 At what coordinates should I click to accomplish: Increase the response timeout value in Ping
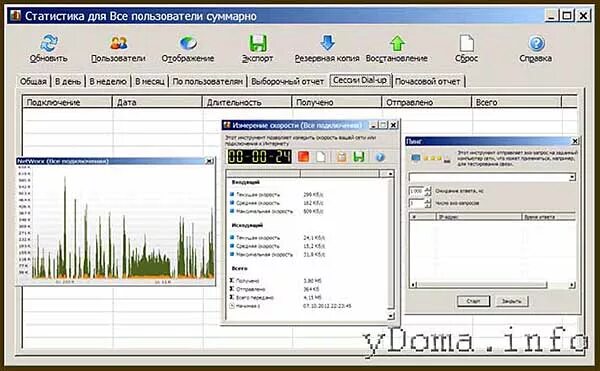coord(428,188)
